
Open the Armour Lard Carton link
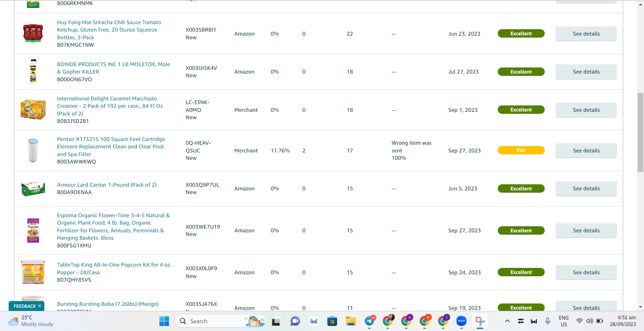pyautogui.click(x=107, y=185)
